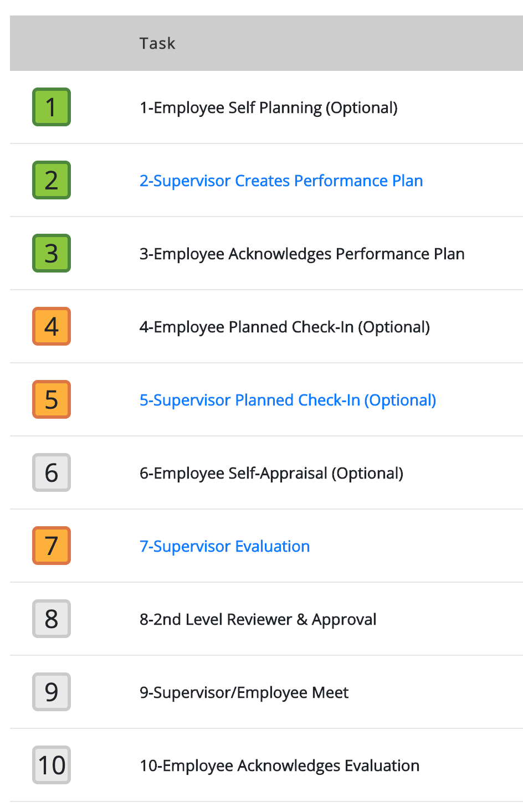Click the orange step 7 icon

click(52, 546)
